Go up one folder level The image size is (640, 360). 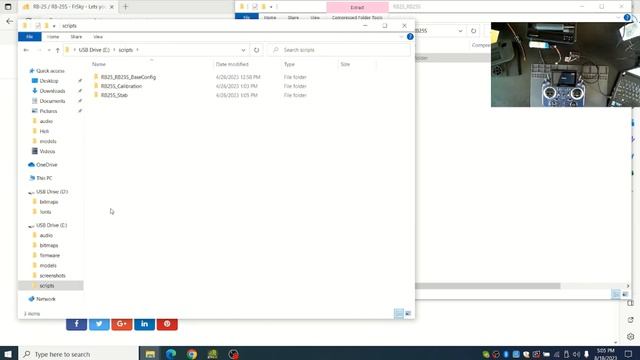point(58,50)
